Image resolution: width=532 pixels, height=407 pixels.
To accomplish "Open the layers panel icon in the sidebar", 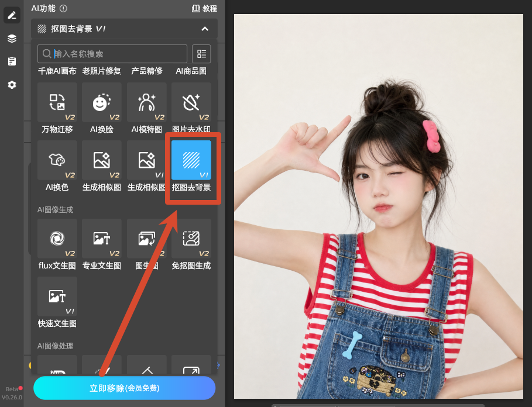I will click(12, 38).
